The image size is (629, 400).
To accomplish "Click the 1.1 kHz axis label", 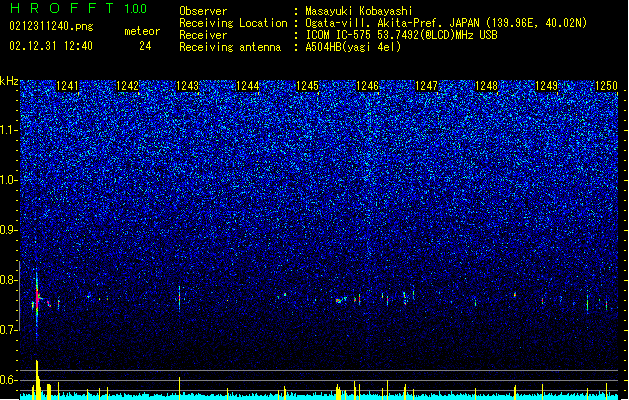I will 8,130.
